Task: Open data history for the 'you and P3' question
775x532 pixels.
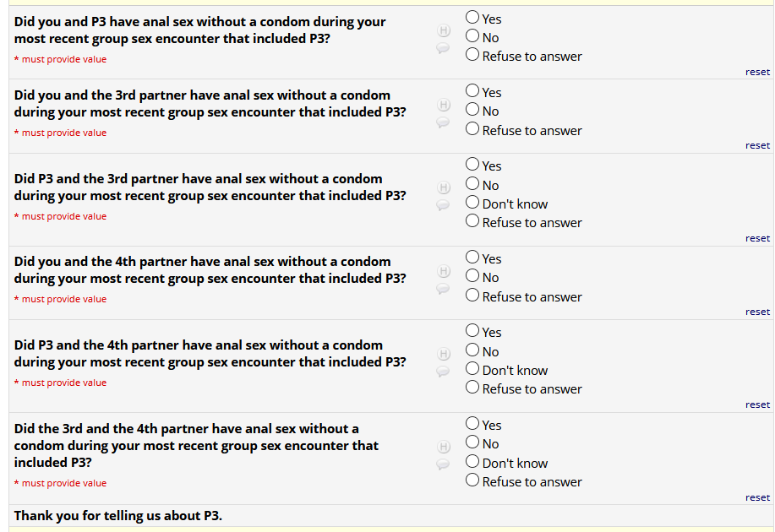Action: click(442, 30)
